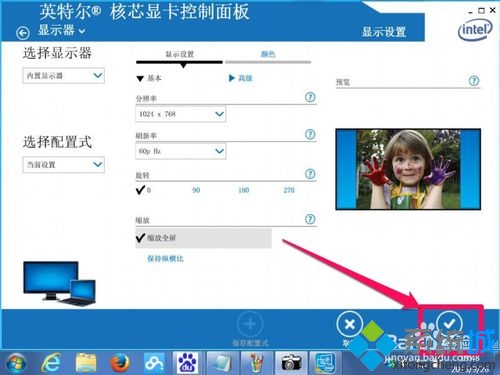The height and width of the screenshot is (375, 500).
Task: Open the 60p Hz refresh rate dropdown
Action: [x=181, y=151]
